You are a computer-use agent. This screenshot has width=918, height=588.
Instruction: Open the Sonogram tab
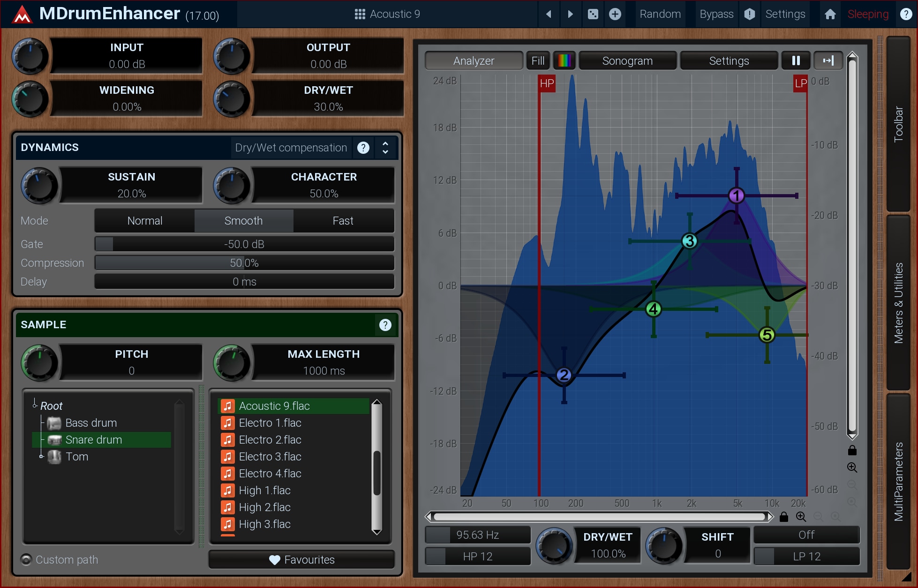[627, 60]
